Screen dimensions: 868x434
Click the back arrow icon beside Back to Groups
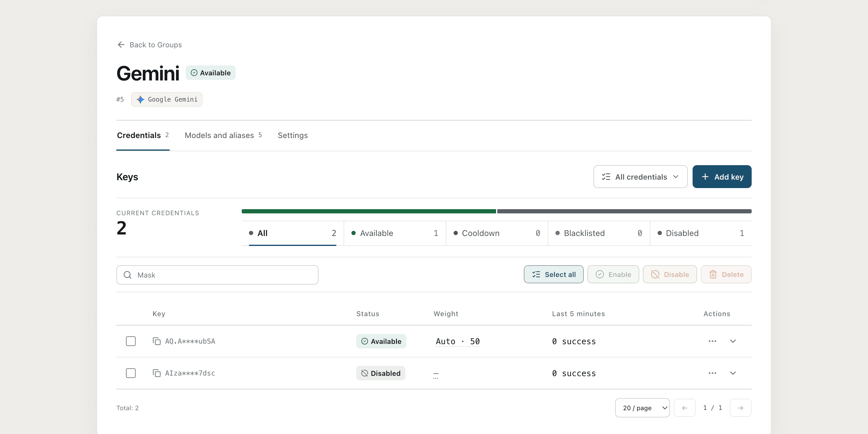point(121,45)
